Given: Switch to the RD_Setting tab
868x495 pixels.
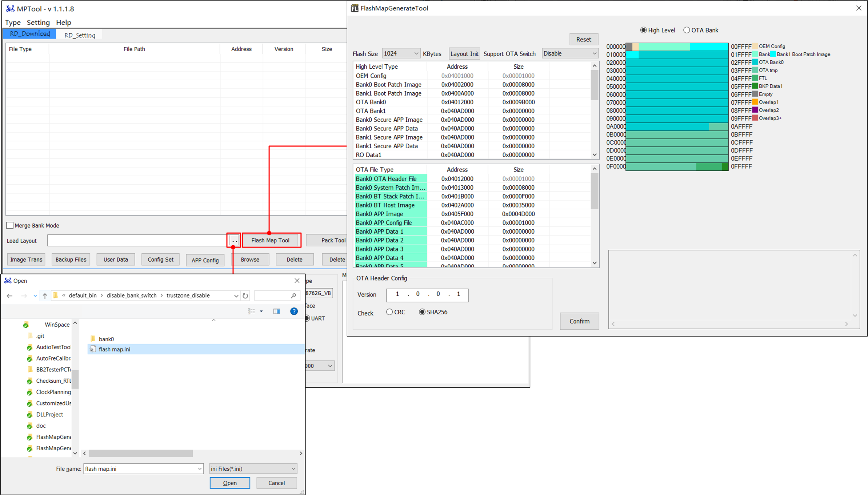Looking at the screenshot, I should (x=80, y=35).
